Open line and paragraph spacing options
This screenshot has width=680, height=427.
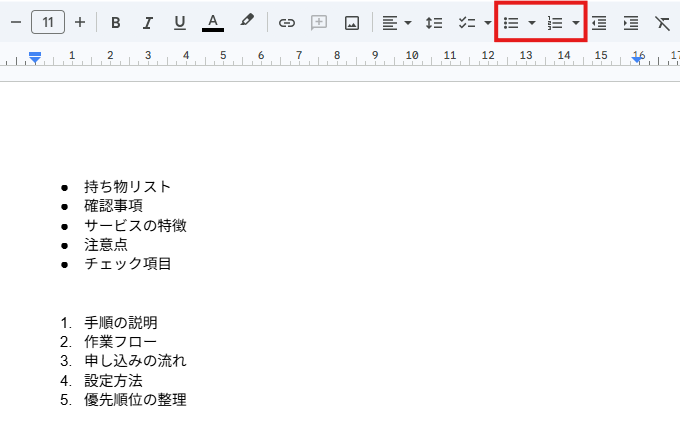point(434,23)
